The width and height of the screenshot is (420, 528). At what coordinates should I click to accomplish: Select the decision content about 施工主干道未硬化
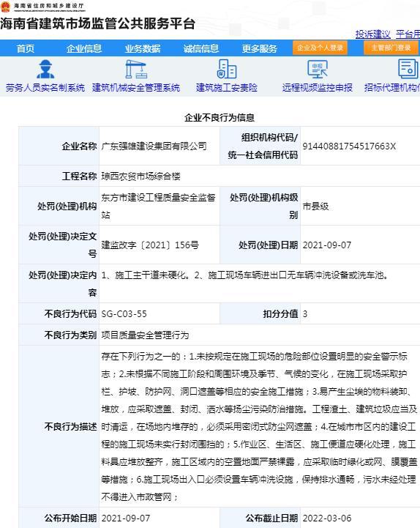click(245, 275)
